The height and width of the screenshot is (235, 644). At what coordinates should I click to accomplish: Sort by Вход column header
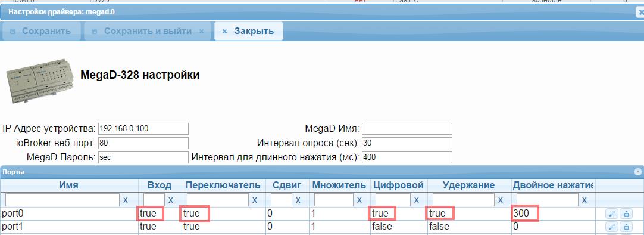pyautogui.click(x=160, y=185)
